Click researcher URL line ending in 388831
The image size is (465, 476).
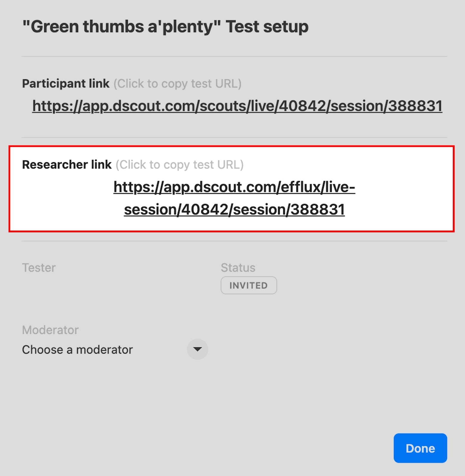[x=234, y=209]
